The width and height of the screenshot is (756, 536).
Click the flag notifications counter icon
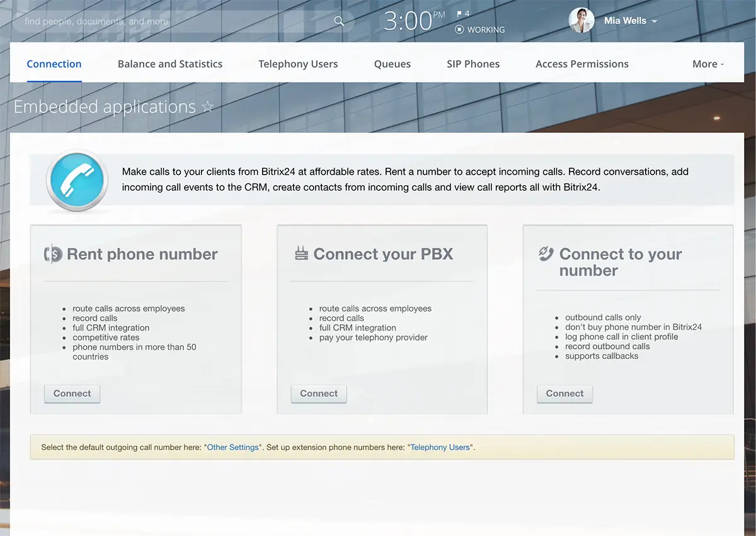coord(459,14)
